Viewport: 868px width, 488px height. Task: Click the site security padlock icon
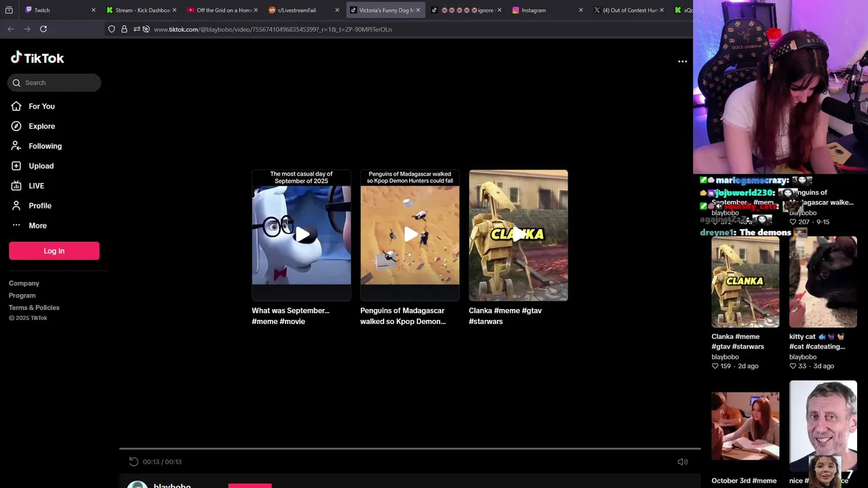[124, 29]
